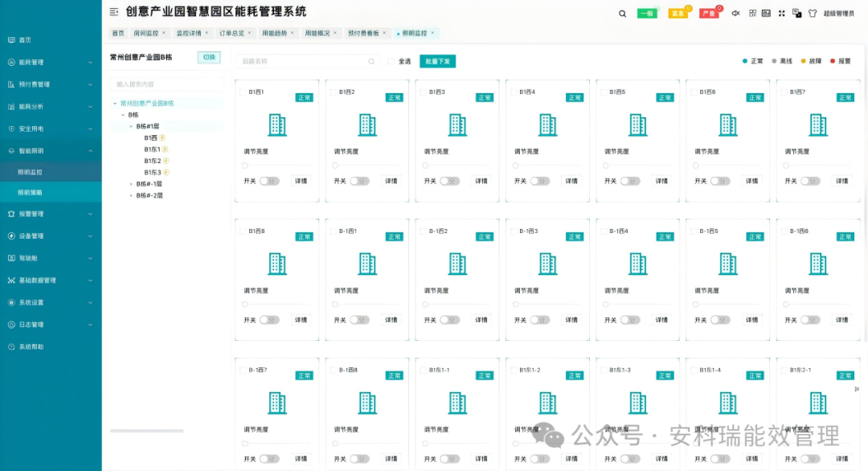
Task: Click the 切换 building switch button
Action: coord(209,58)
